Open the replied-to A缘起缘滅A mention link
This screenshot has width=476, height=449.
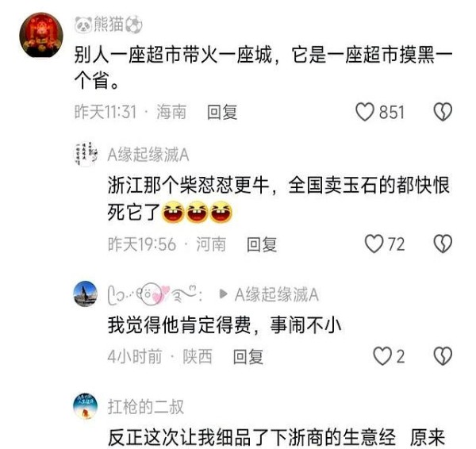click(x=277, y=294)
